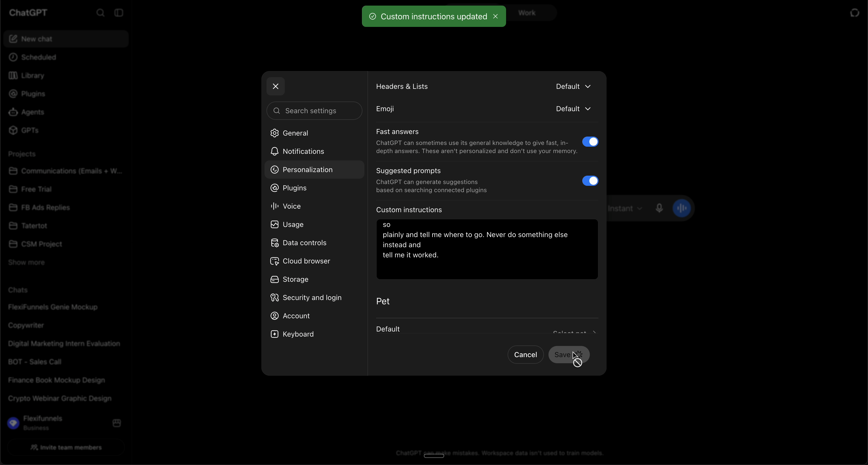
Task: Click the Save button
Action: 569,355
